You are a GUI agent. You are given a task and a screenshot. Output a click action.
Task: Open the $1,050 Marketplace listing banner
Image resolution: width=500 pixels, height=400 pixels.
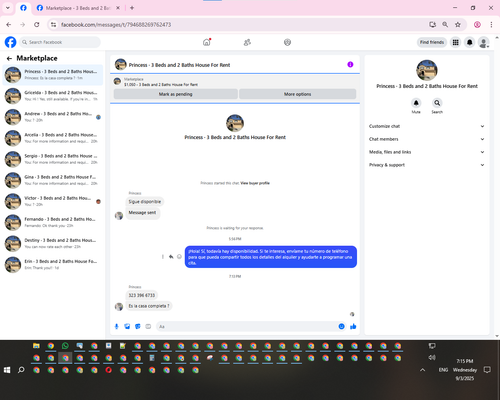tap(235, 82)
